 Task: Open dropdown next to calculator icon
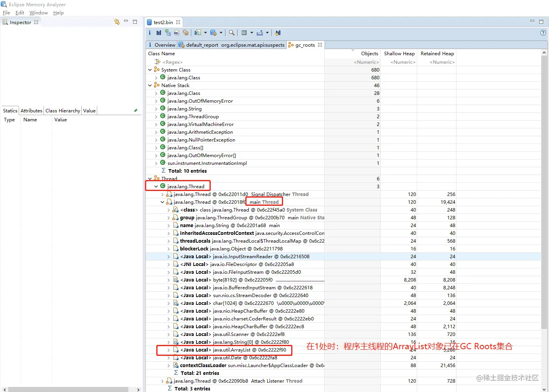point(252,33)
